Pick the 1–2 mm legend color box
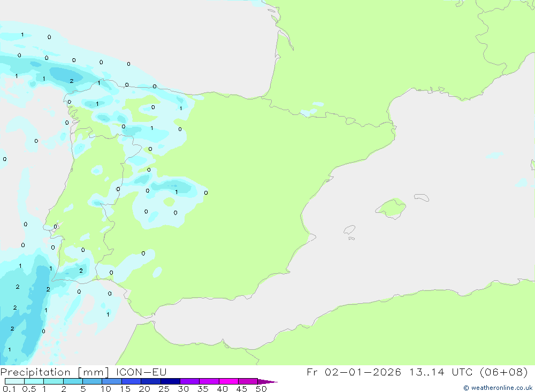This screenshot has width=535, height=392. click(53, 381)
